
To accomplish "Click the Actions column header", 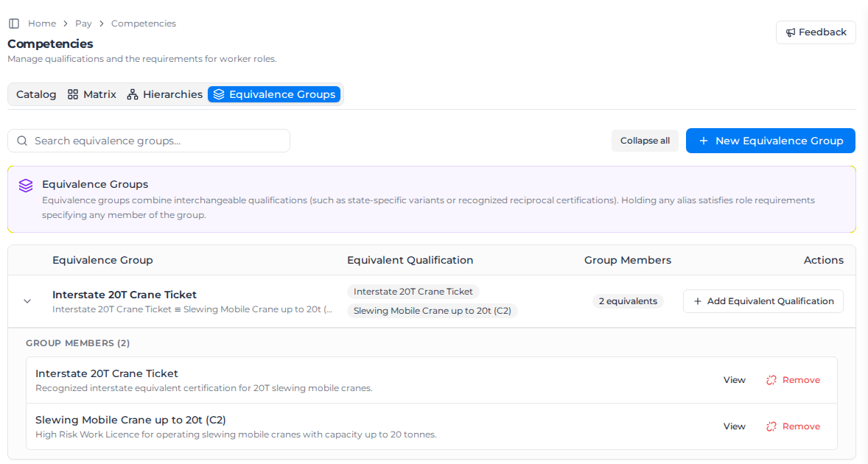I will (824, 261).
